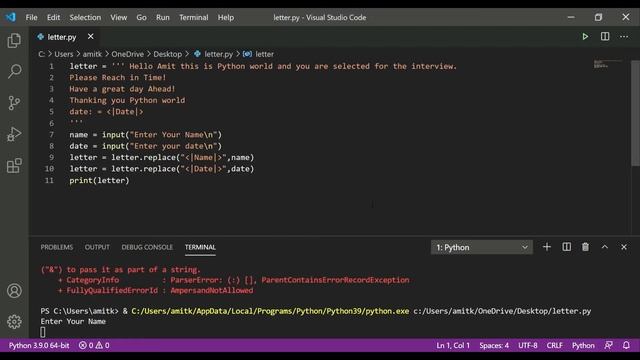Click Desktop in the breadcrumb path
Screen dimensions: 640x360
click(167, 54)
